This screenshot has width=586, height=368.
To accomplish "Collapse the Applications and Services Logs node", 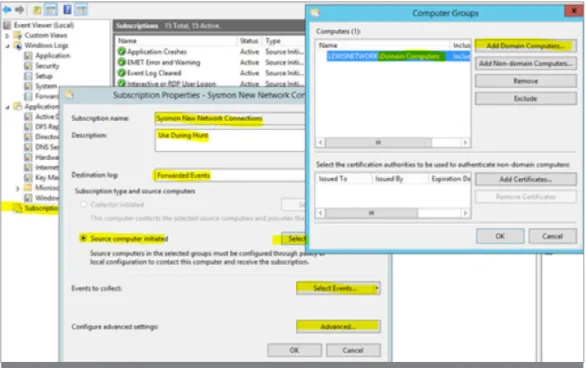I will (x=7, y=107).
